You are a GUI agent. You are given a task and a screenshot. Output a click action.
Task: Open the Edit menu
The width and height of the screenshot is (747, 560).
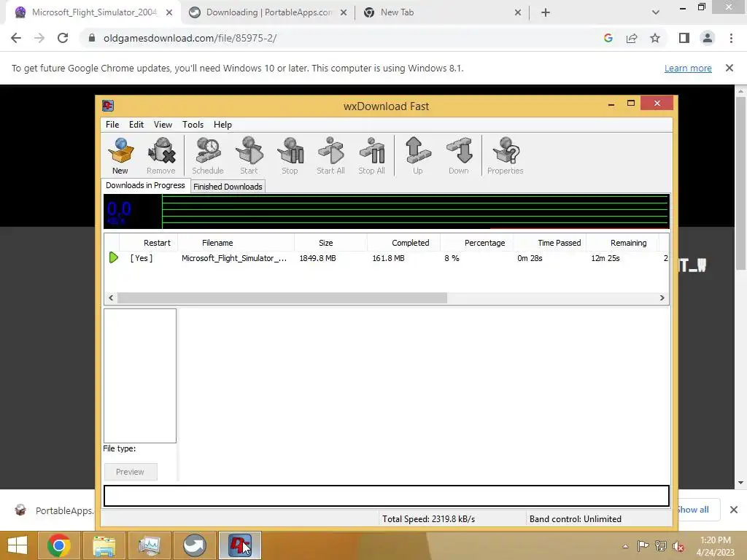(x=136, y=124)
